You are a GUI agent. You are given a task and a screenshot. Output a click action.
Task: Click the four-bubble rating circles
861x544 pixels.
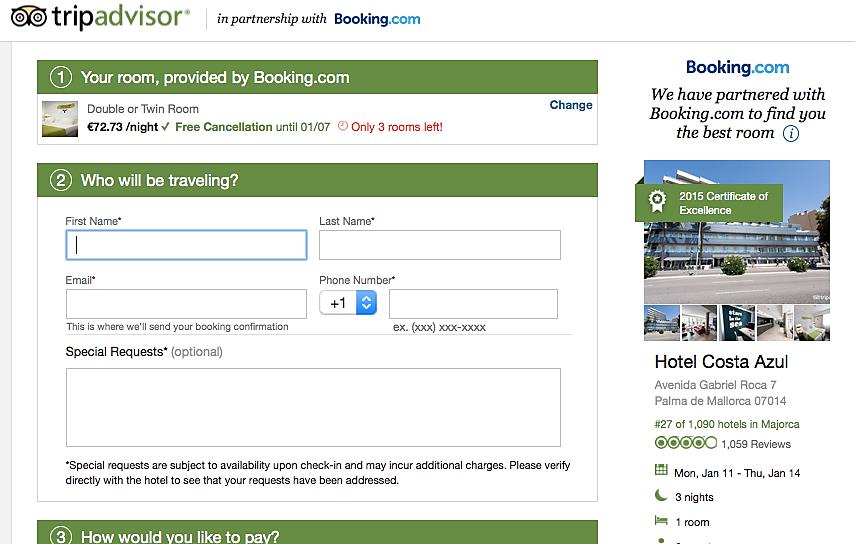coord(685,443)
